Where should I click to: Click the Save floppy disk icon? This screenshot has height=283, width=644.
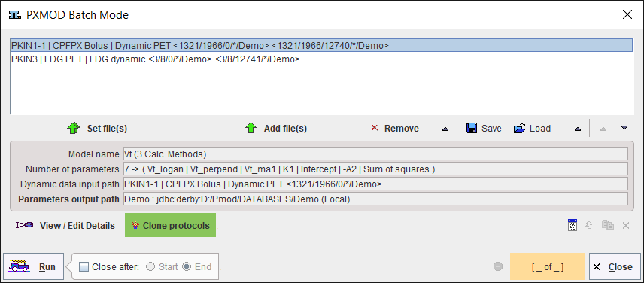(x=472, y=128)
